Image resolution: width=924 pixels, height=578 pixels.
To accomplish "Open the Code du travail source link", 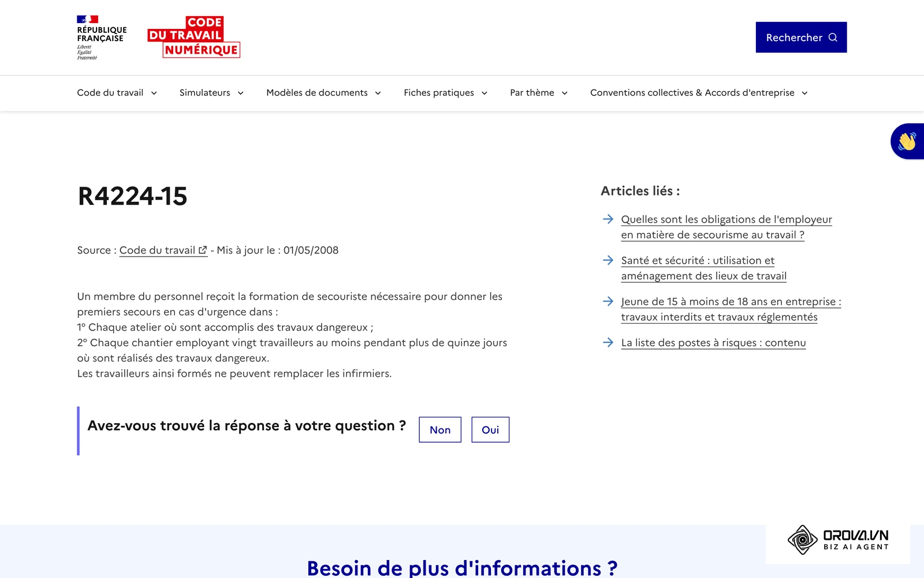I will [x=163, y=250].
